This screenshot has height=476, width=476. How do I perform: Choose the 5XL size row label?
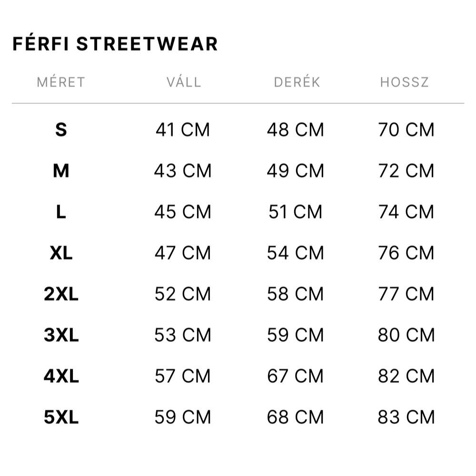click(x=61, y=417)
